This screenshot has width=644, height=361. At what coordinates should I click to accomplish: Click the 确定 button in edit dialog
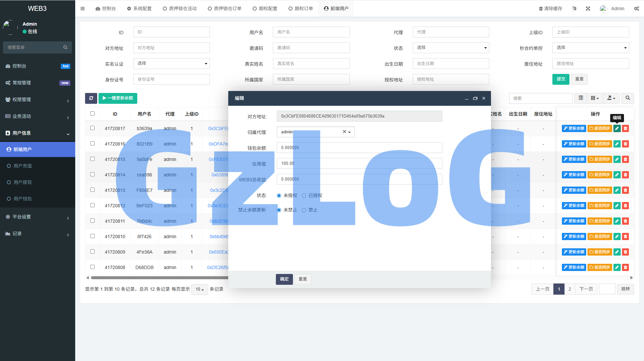point(284,279)
